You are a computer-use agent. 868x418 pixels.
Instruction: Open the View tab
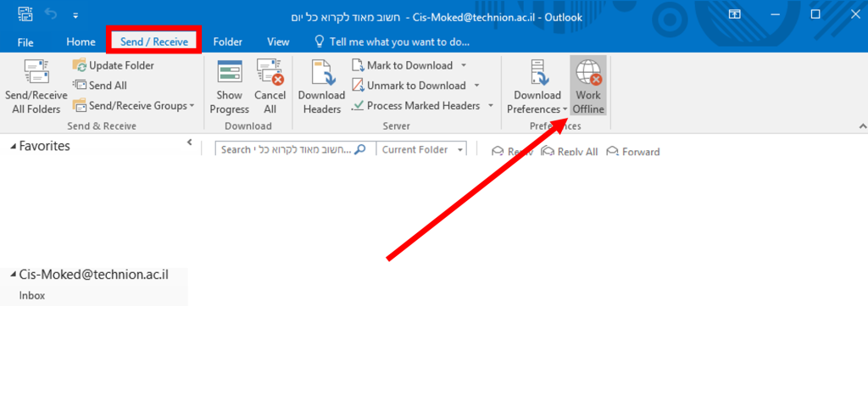[278, 42]
